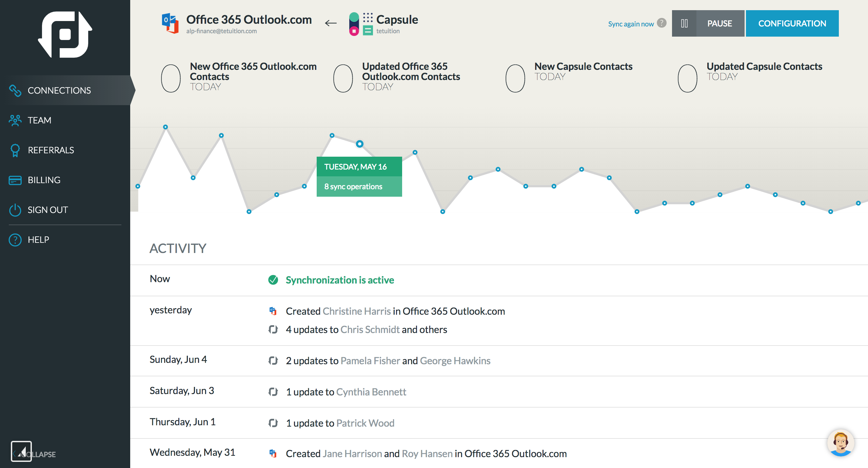Sign out of the account
Viewport: 868px width, 468px height.
pos(47,210)
